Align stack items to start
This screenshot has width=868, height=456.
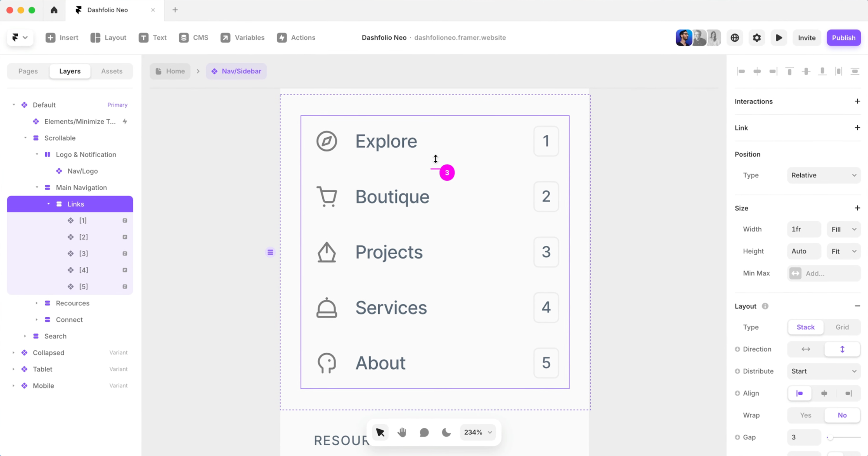(x=799, y=394)
